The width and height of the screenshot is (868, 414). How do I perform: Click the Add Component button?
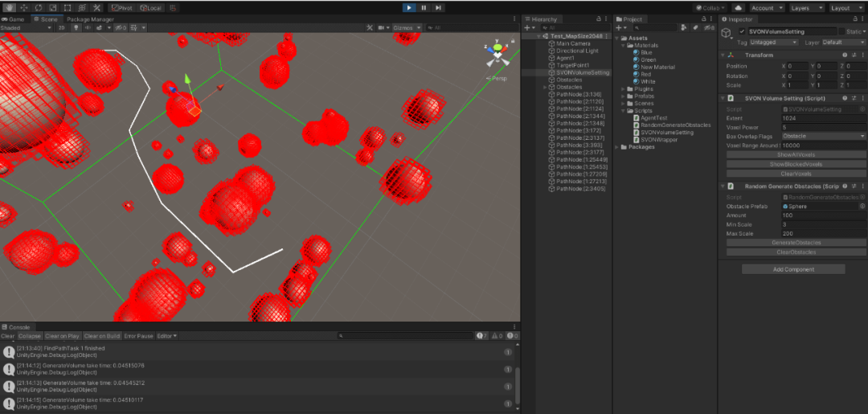pyautogui.click(x=793, y=269)
